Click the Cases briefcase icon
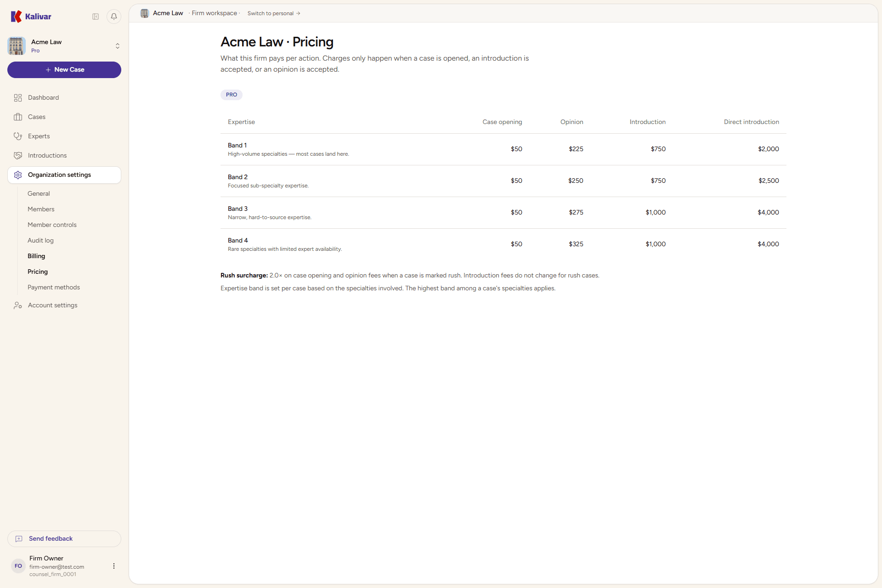Viewport: 882px width, 588px height. pos(18,117)
